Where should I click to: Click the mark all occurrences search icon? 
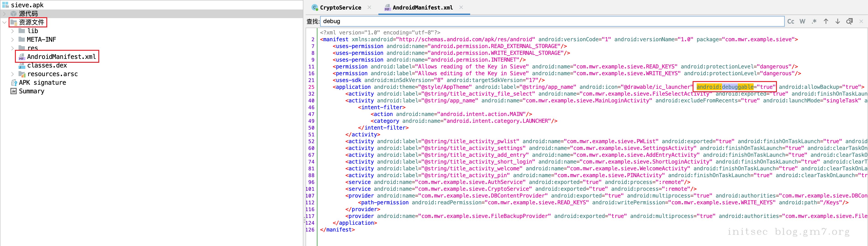tap(849, 21)
